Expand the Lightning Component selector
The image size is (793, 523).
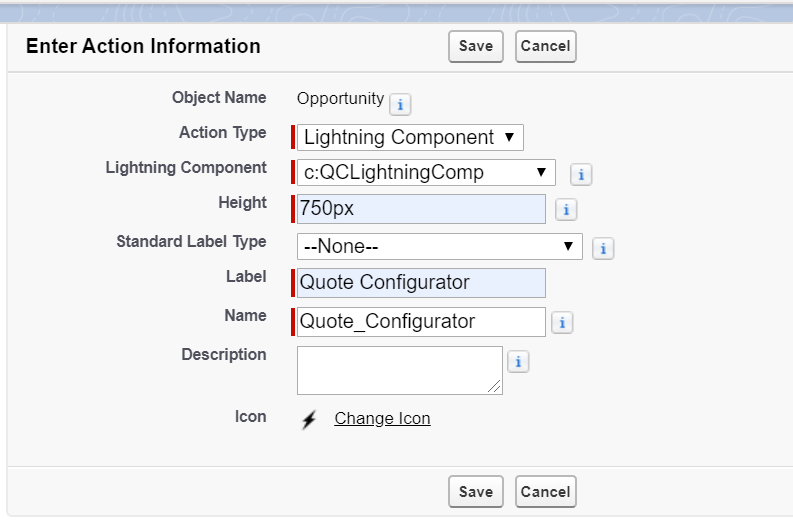[426, 172]
